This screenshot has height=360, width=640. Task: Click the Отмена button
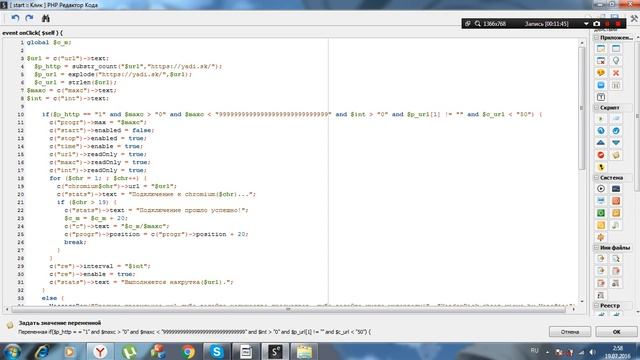570,332
